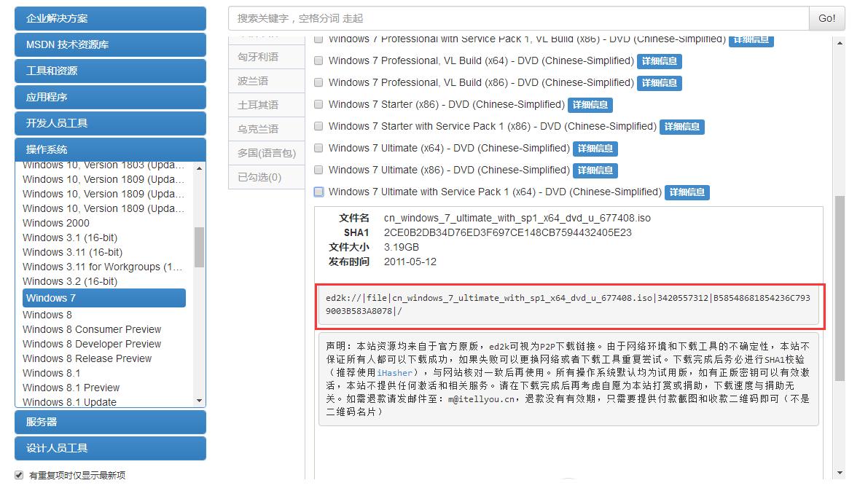Click OS list scrollbar down arrow
Image resolution: width=868 pixels, height=491 pixels.
(199, 401)
